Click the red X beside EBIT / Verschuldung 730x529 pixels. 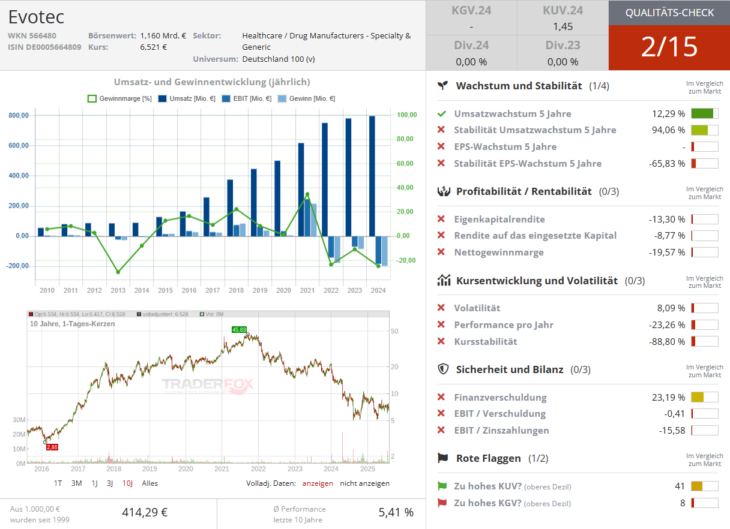click(441, 413)
